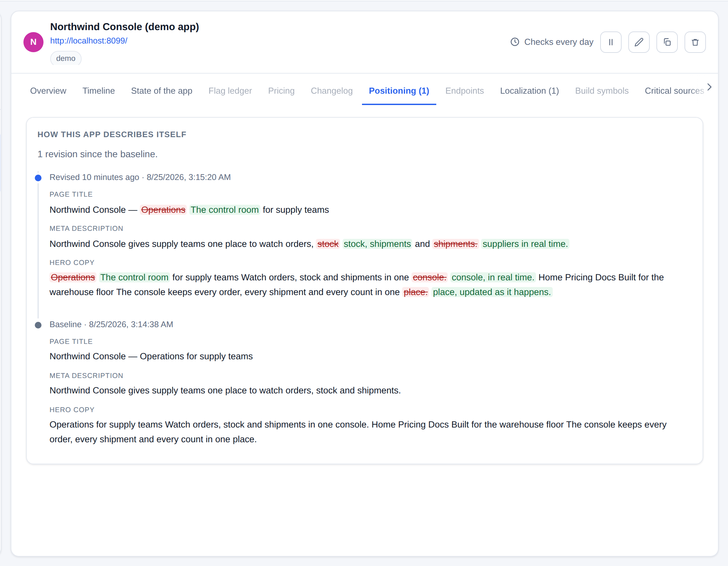Click the 'Revised 10 minutes ago' timestamp

coord(94,177)
